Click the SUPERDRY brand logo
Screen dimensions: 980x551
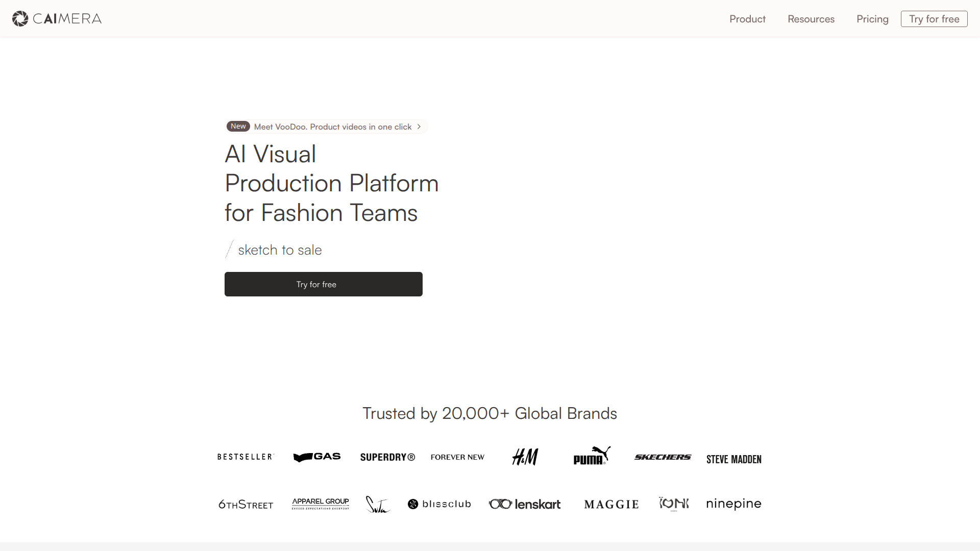tap(387, 457)
